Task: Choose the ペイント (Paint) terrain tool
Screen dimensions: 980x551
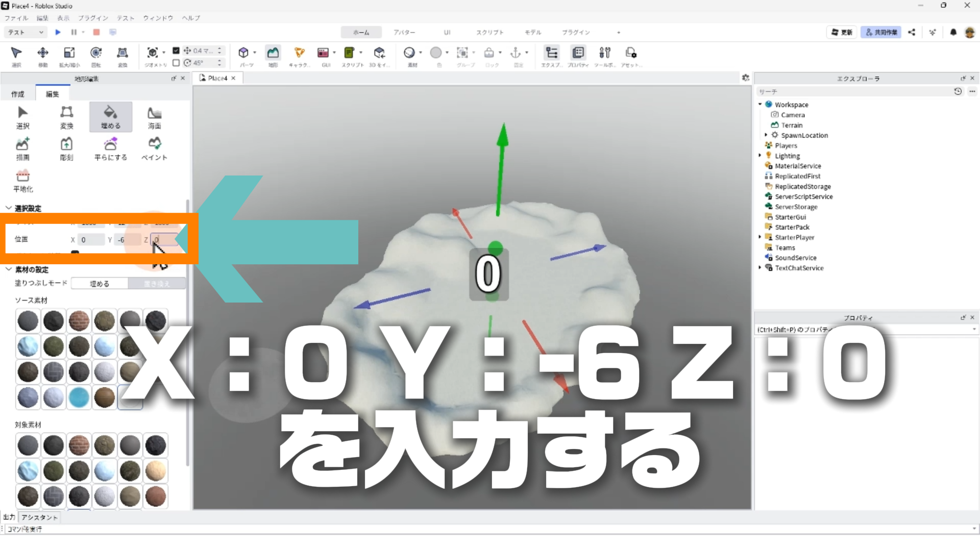Action: click(154, 148)
